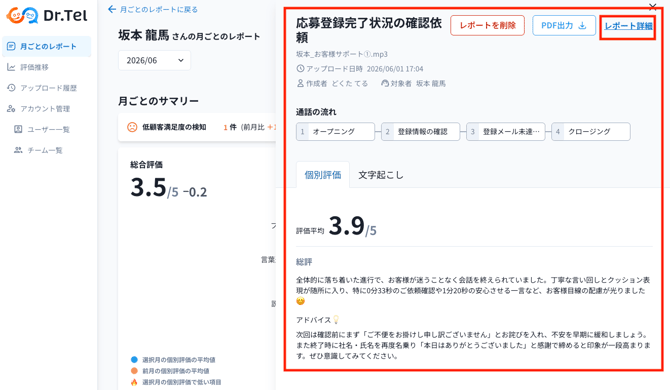Screen dimensions: 670x390
Task: Select step 4 クロージング
Action: pyautogui.click(x=591, y=132)
